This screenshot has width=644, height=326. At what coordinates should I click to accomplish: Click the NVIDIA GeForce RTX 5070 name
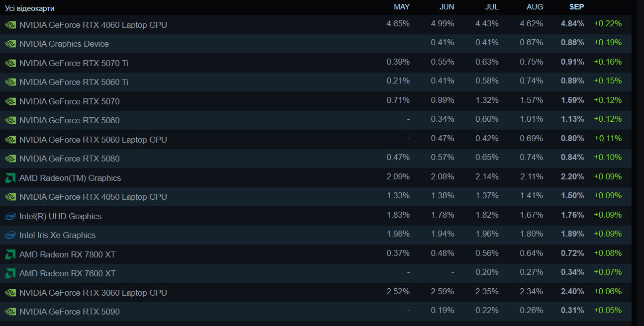tap(70, 101)
